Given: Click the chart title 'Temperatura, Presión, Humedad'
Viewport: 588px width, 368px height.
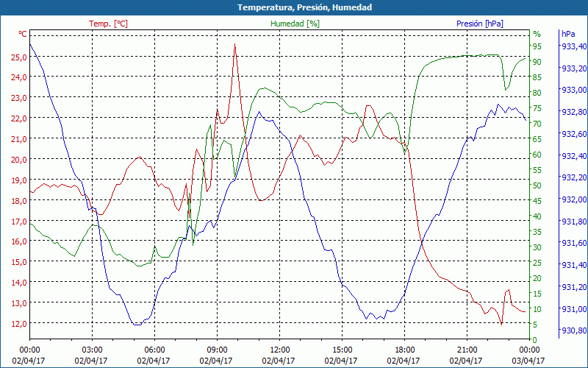Looking at the screenshot, I should click(304, 7).
